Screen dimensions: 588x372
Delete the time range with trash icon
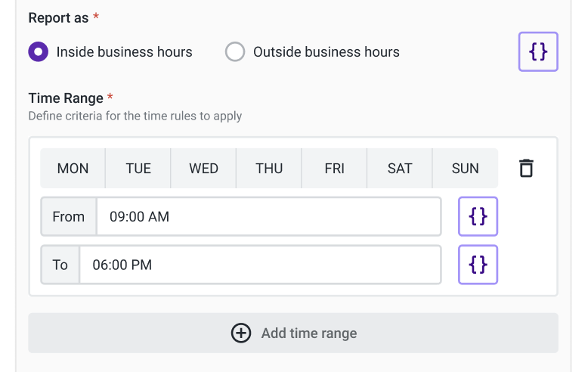click(x=526, y=168)
